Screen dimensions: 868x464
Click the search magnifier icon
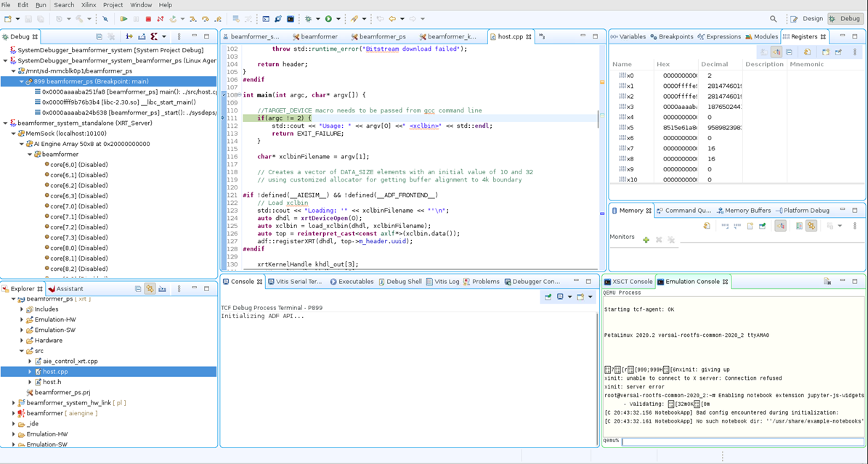[x=773, y=19]
